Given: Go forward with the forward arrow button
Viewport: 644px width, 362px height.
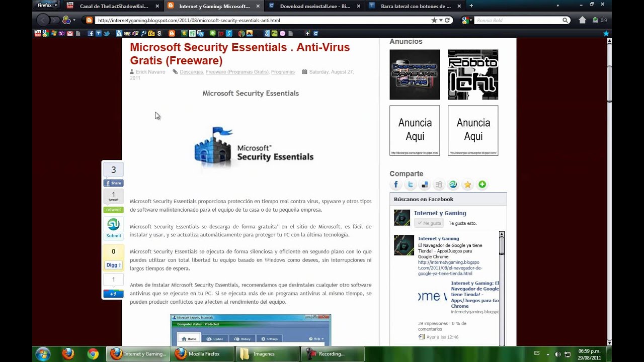Looking at the screenshot, I should (55, 20).
